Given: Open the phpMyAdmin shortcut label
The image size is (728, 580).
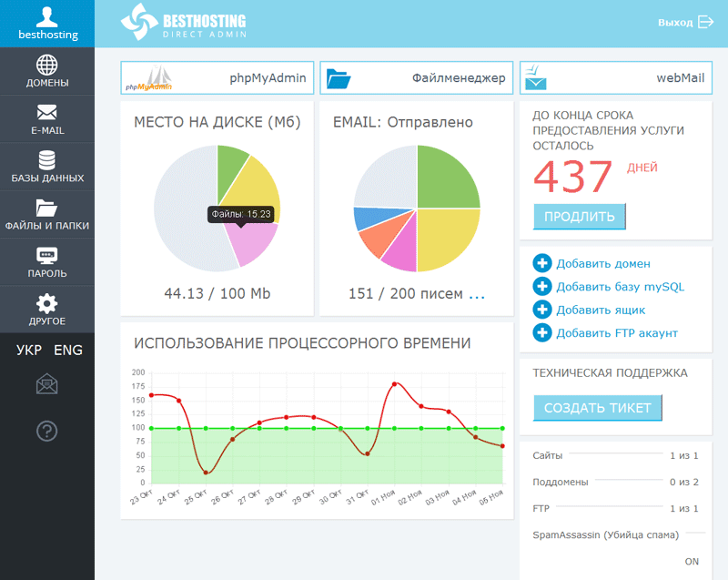Looking at the screenshot, I should tap(268, 78).
